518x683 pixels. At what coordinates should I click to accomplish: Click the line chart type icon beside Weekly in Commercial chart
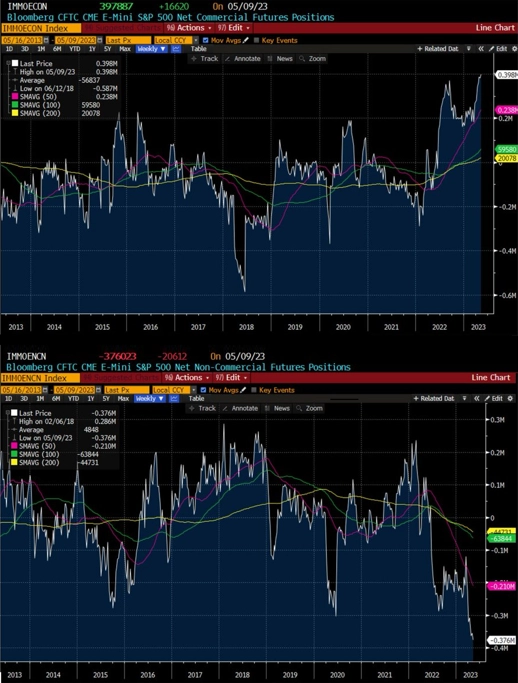click(x=176, y=49)
